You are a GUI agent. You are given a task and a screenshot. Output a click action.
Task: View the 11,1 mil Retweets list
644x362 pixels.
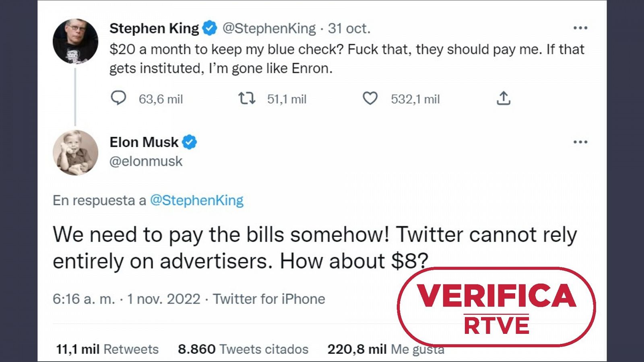pos(107,349)
